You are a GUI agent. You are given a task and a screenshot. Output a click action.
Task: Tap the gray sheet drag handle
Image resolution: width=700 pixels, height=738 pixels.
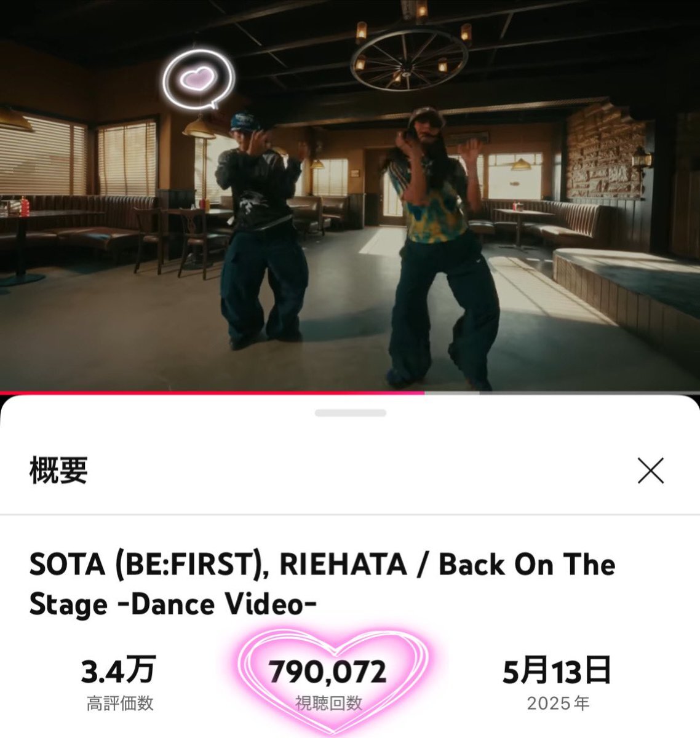[x=351, y=413]
